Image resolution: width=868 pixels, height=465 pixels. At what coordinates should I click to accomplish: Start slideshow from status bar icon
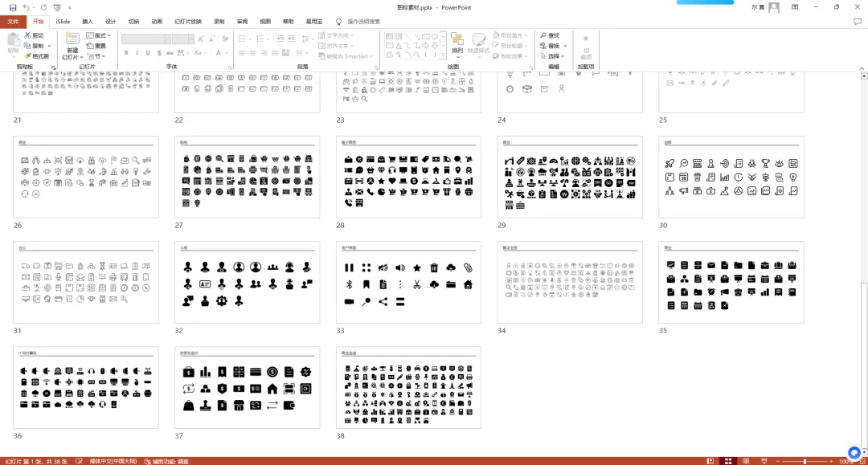click(764, 461)
